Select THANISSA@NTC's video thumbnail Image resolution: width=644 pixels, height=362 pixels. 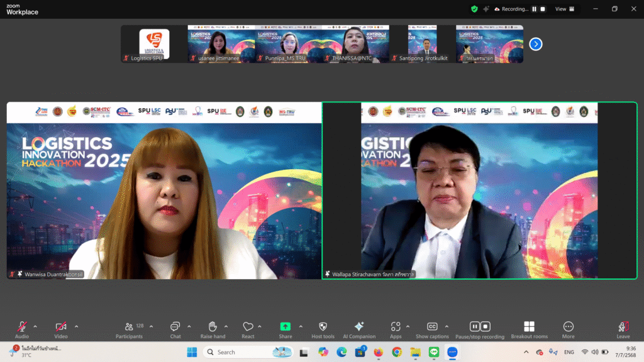pos(355,44)
